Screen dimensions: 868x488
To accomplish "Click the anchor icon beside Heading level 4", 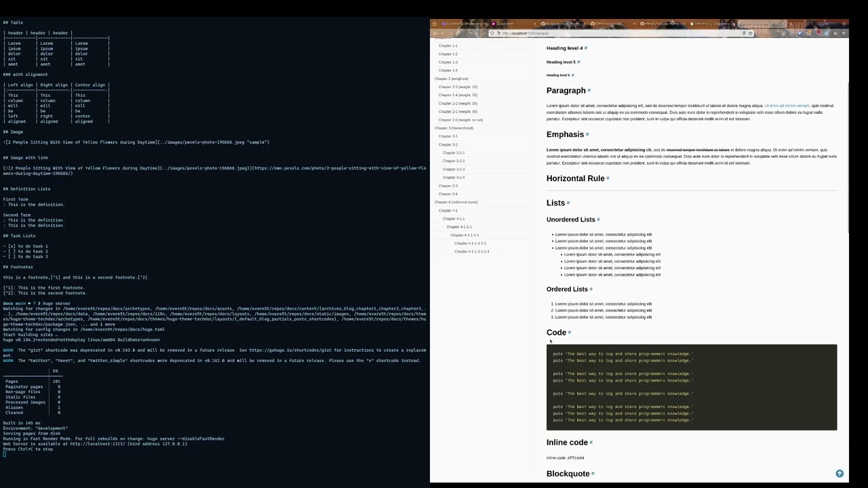I will [586, 48].
